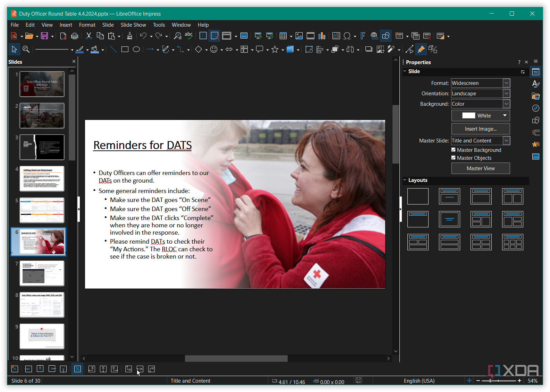The image size is (550, 392).
Task: Click the Spelling check abc icon
Action: 188,36
